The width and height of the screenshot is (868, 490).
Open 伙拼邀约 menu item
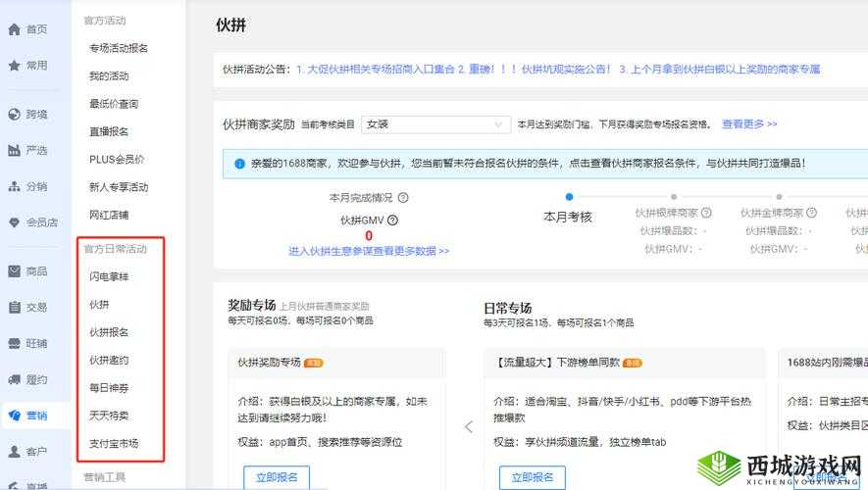(x=109, y=360)
